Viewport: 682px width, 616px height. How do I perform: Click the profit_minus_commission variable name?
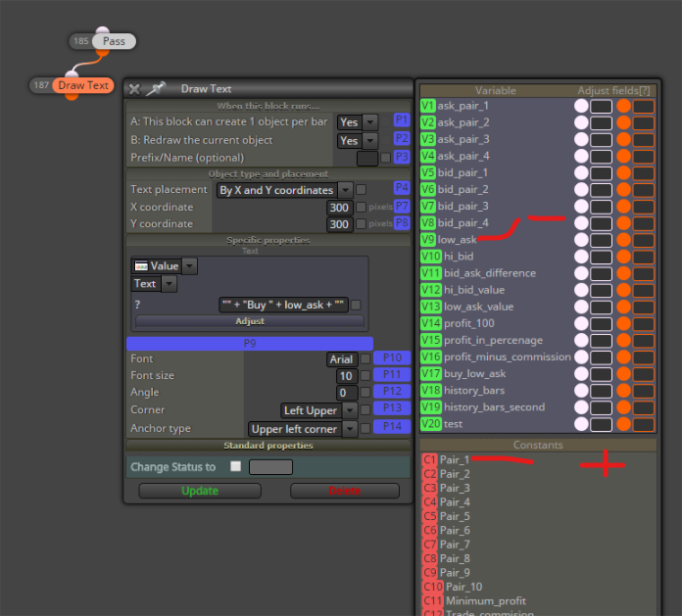point(508,356)
